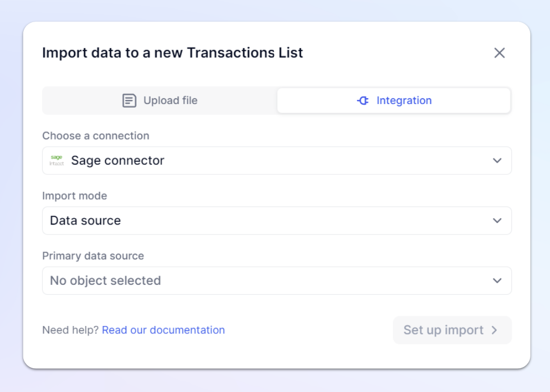This screenshot has height=392, width=550.
Task: Expand the Data source chevron arrow
Action: coord(497,221)
